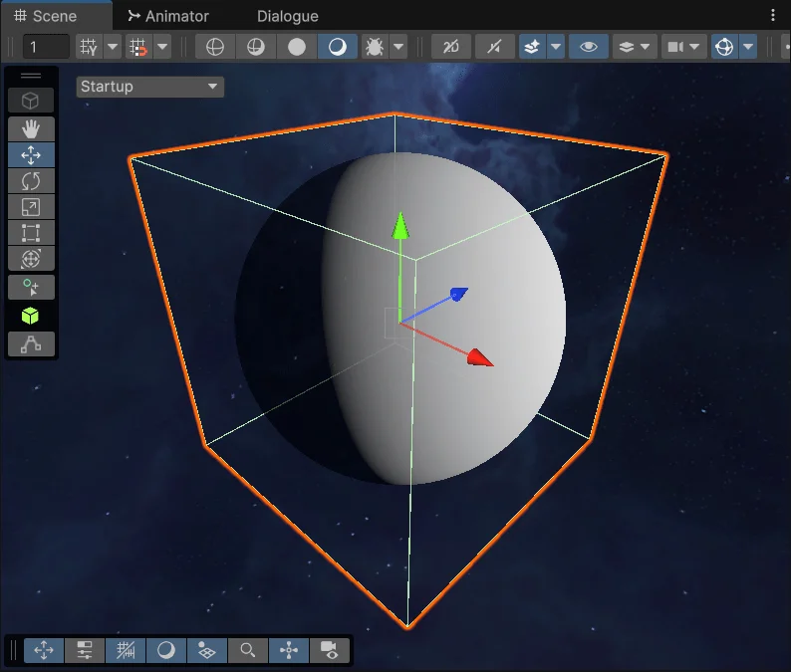The width and height of the screenshot is (791, 672).
Task: Click the grid snap value field
Action: [46, 47]
